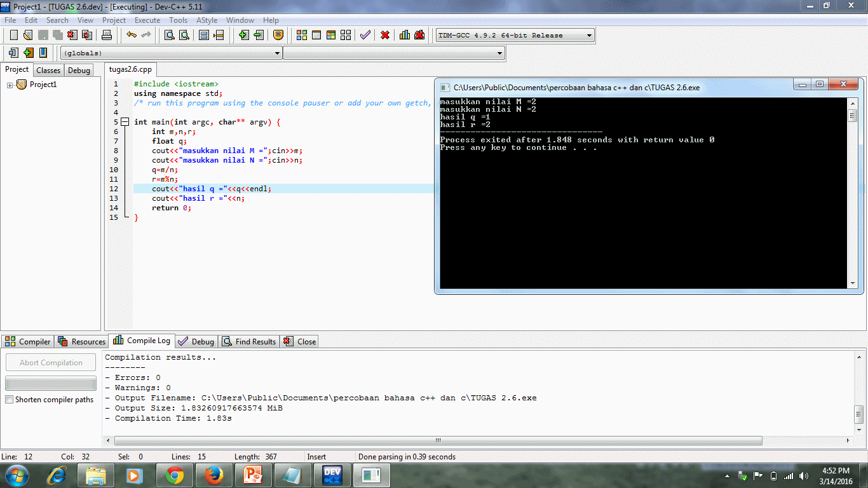Image resolution: width=868 pixels, height=488 pixels.
Task: Click the volume speaker tray icon
Action: pyautogui.click(x=804, y=476)
